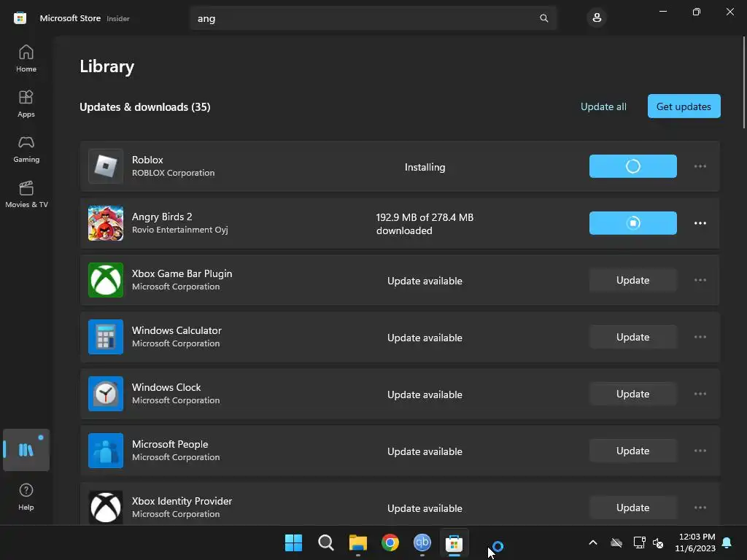Click the Windows Calculator app icon

point(106,337)
